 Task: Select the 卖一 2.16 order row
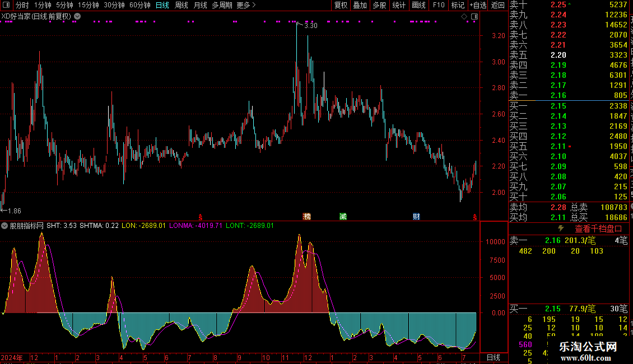(569, 95)
